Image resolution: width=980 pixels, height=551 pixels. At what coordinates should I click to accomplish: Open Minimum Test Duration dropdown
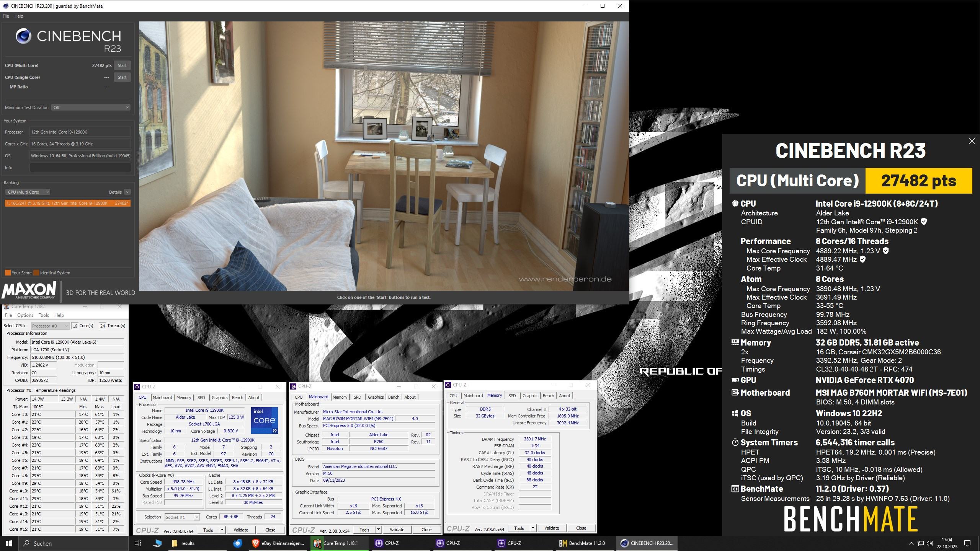(x=91, y=108)
